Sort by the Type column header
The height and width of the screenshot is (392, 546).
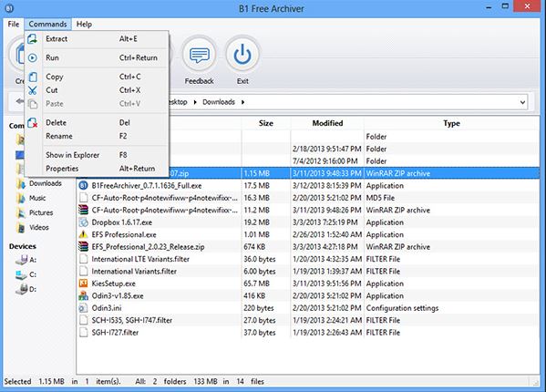(x=451, y=123)
